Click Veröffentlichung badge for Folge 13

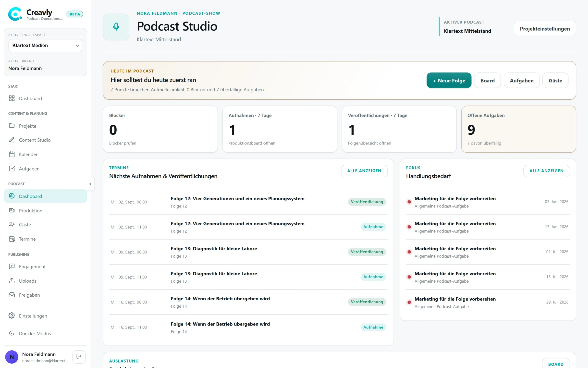(x=367, y=252)
